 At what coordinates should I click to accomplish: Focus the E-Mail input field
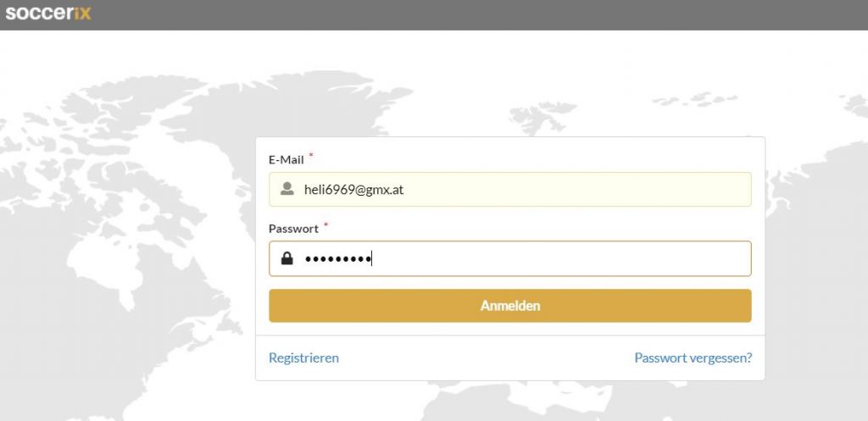tap(509, 189)
